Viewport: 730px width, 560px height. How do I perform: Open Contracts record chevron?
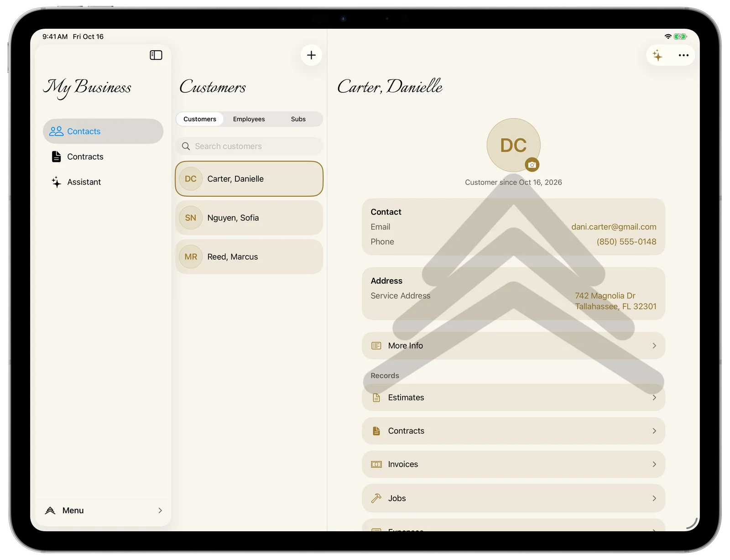coord(654,431)
